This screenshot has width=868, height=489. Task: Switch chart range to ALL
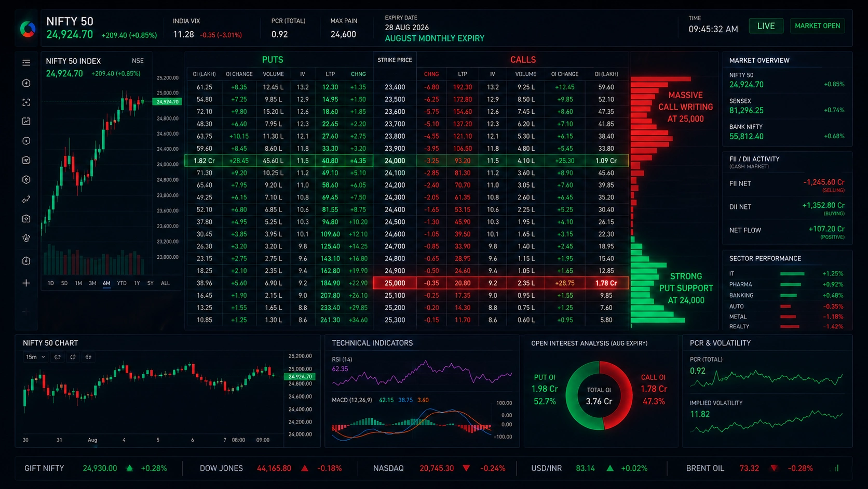165,283
